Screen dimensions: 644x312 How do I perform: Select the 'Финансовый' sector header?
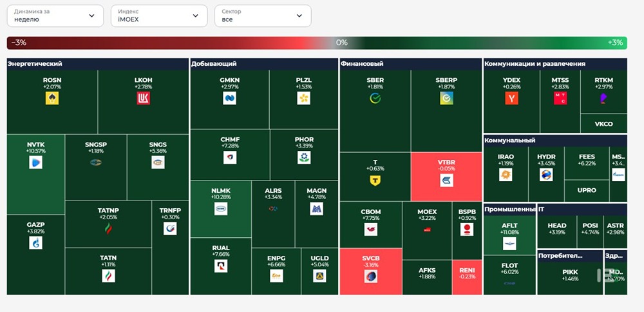(411, 64)
